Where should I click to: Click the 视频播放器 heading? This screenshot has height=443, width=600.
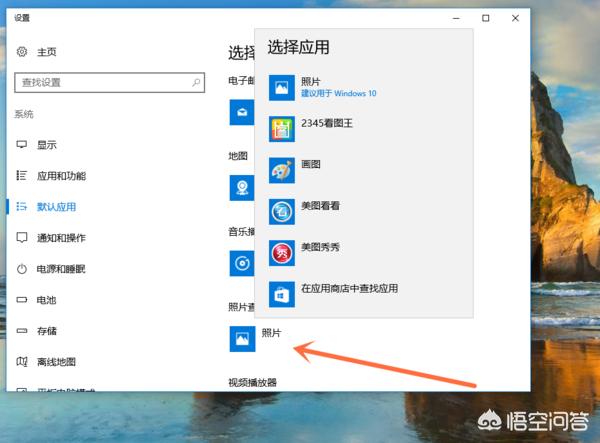tap(253, 383)
